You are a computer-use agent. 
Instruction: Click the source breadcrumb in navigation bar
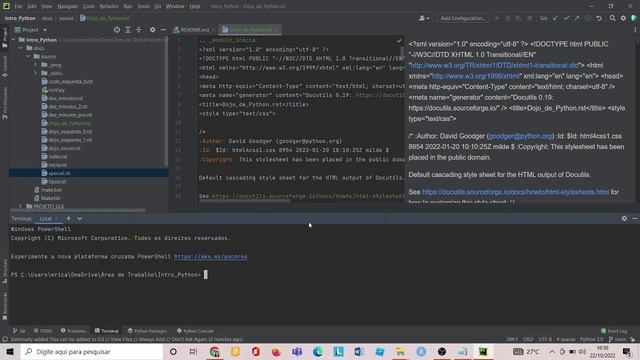tap(66, 18)
